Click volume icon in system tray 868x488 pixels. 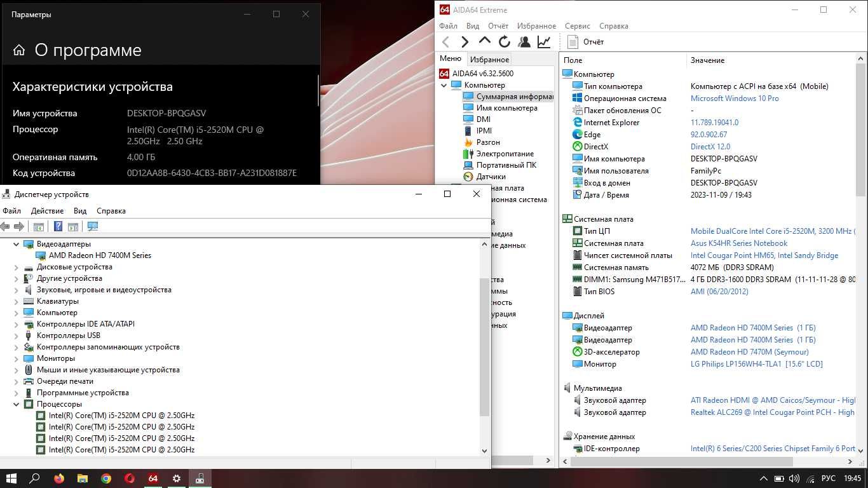click(794, 478)
